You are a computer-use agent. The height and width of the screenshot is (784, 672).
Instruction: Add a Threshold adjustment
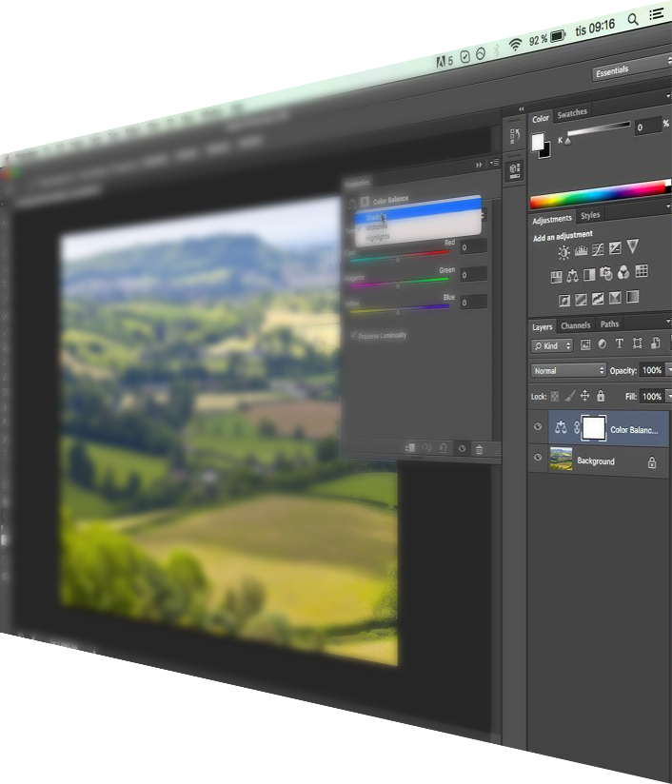coord(598,299)
